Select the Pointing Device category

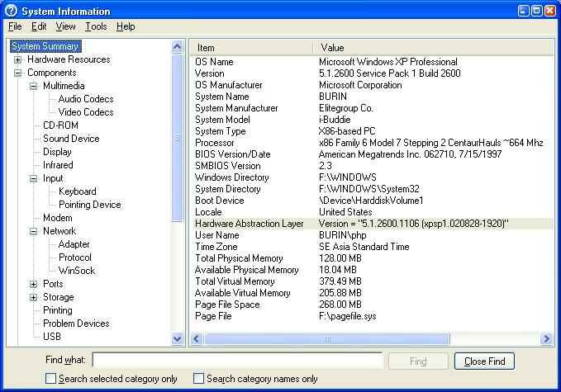(90, 205)
